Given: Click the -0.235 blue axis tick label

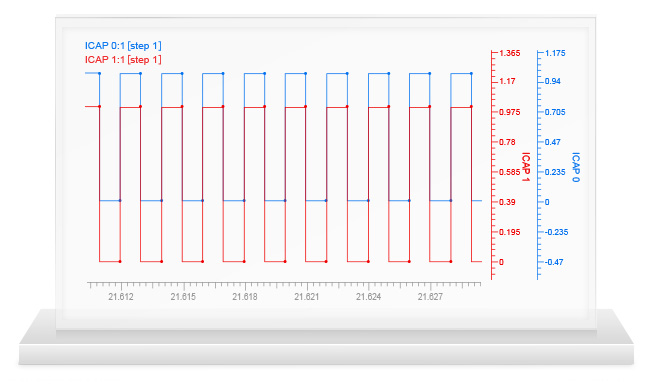Looking at the screenshot, I should coord(556,232).
